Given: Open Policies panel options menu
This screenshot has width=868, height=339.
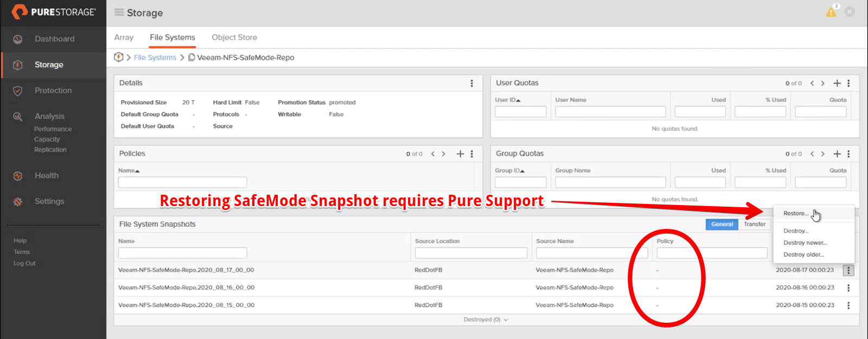Looking at the screenshot, I should (471, 154).
